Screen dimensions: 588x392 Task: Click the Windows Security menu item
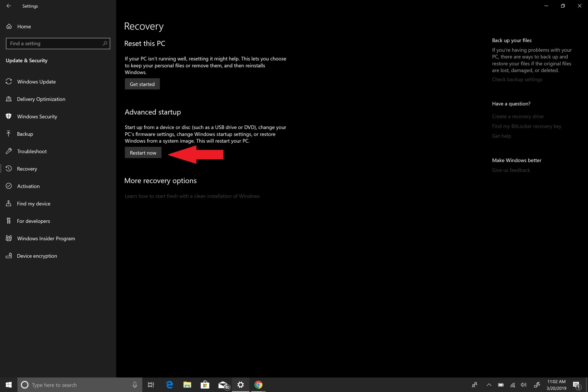coord(37,116)
